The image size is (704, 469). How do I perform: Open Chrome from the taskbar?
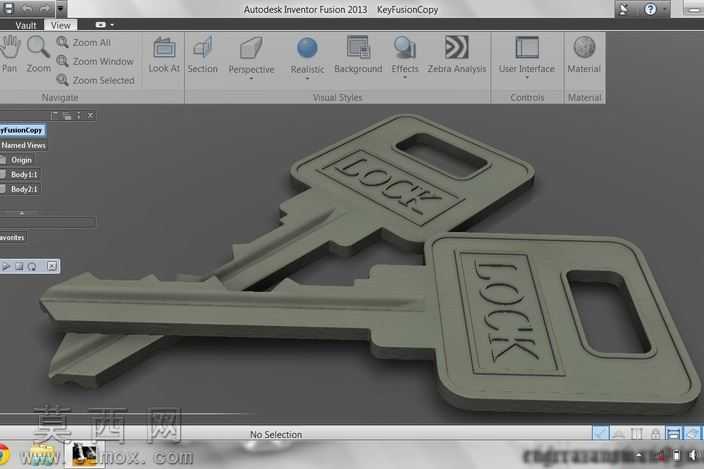tap(4, 454)
